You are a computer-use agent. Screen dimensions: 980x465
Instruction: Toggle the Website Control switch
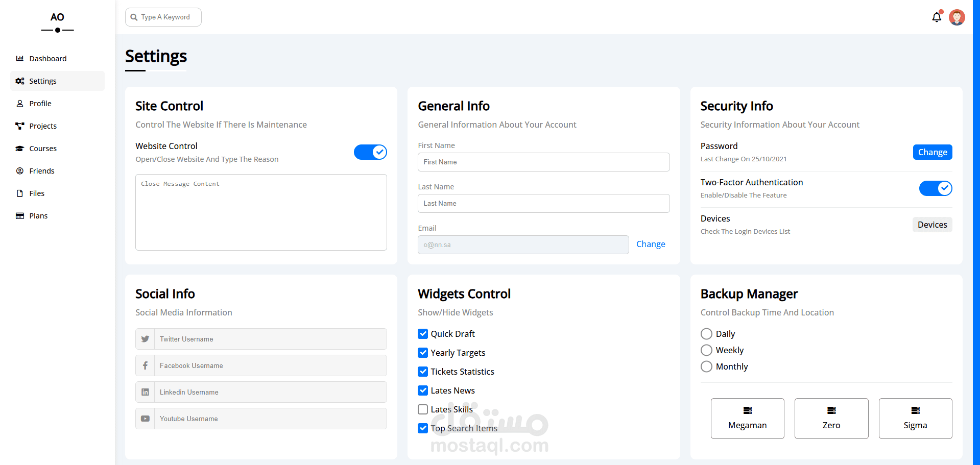370,152
